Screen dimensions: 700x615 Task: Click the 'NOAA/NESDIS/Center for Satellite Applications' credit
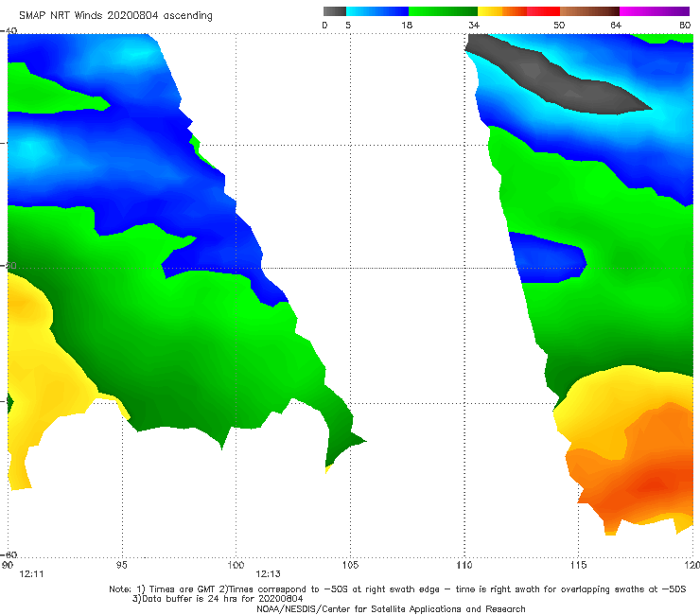pos(391,609)
